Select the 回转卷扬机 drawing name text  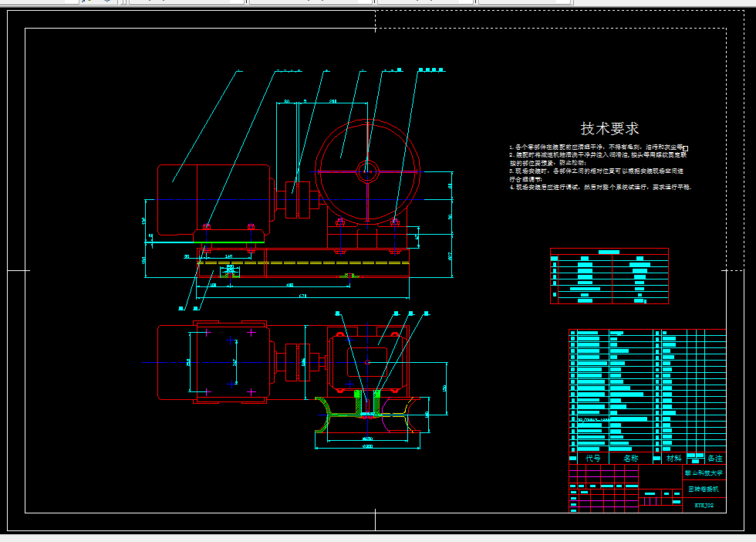[x=704, y=489]
